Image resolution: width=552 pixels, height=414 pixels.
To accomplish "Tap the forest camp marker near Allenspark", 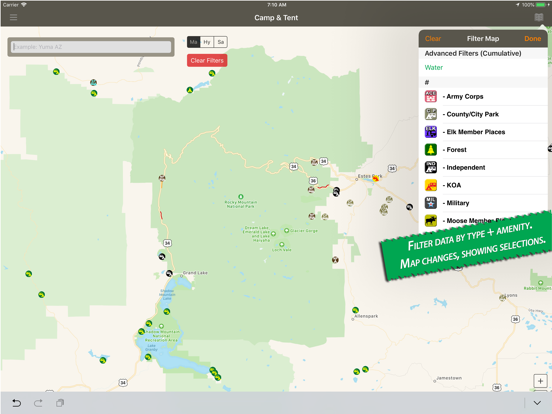I will 356,310.
